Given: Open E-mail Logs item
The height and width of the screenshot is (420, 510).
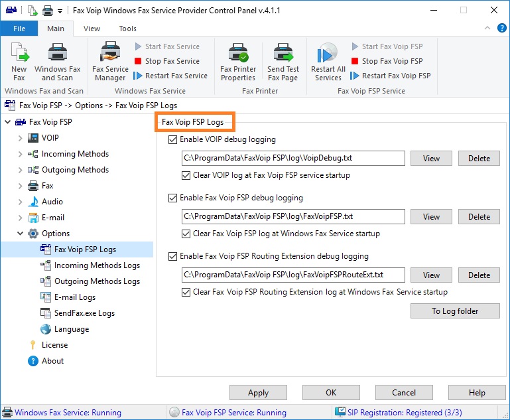Looking at the screenshot, I should (x=68, y=297).
